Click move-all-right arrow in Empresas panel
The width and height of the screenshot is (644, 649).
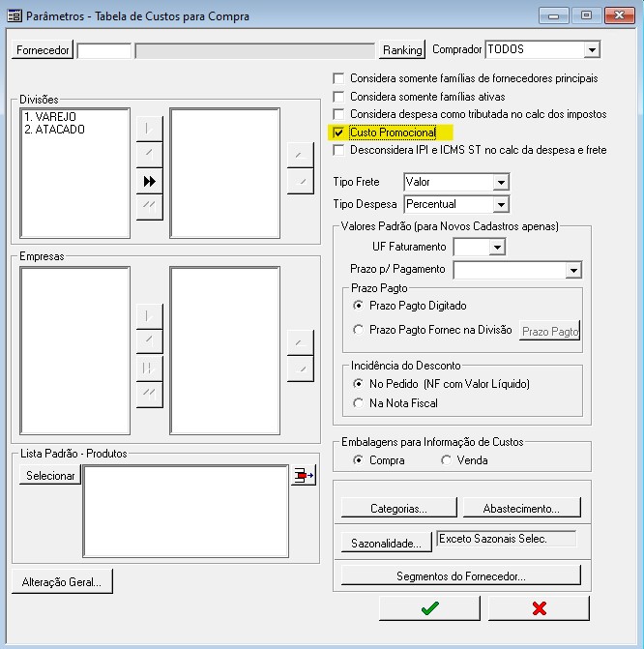[x=150, y=369]
